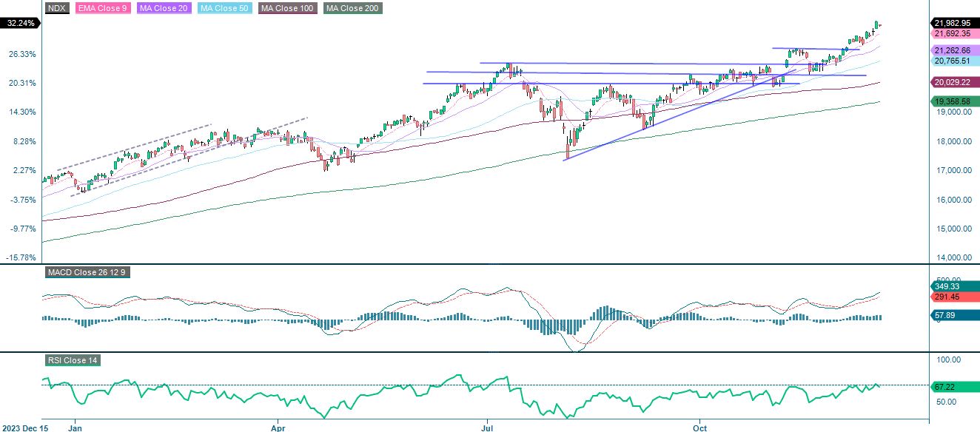Select Oct on the date axis
The height and width of the screenshot is (432, 980).
pyautogui.click(x=702, y=428)
